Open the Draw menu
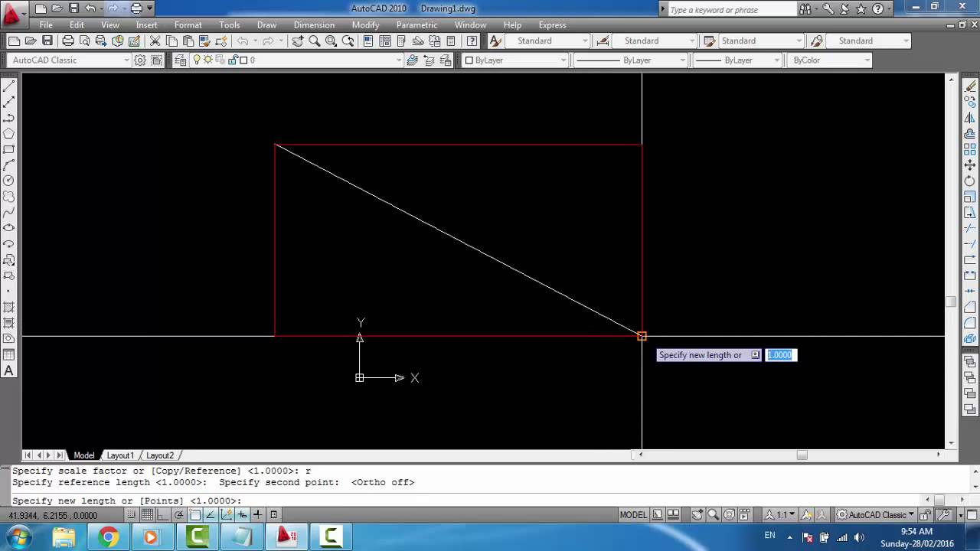 click(x=266, y=25)
